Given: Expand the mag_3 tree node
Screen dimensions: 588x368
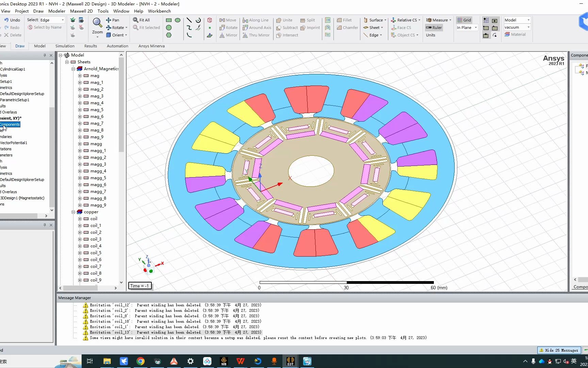Looking at the screenshot, I should [x=80, y=96].
